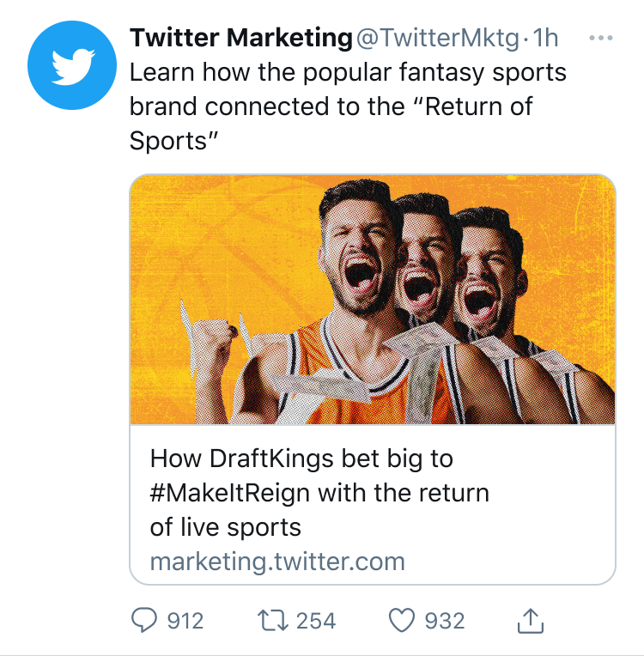Tap the share upload arrow icon
Screen dimensions: 644x656
[532, 620]
